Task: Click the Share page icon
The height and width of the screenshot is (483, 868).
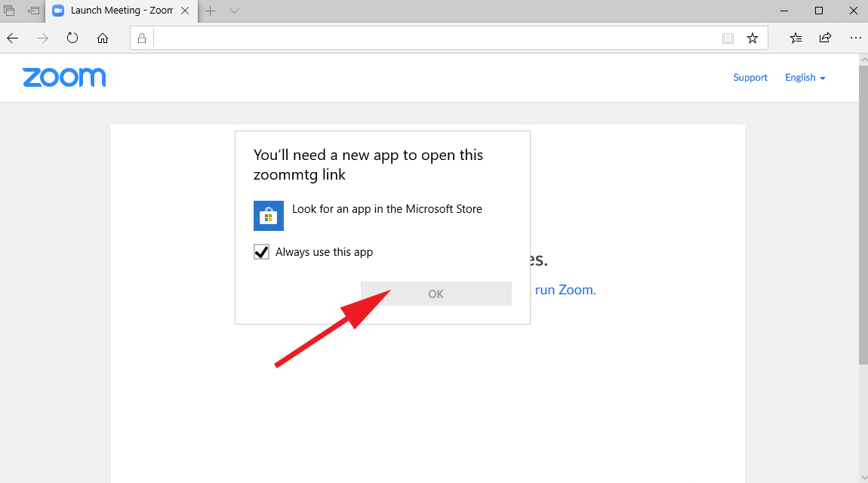Action: [826, 38]
